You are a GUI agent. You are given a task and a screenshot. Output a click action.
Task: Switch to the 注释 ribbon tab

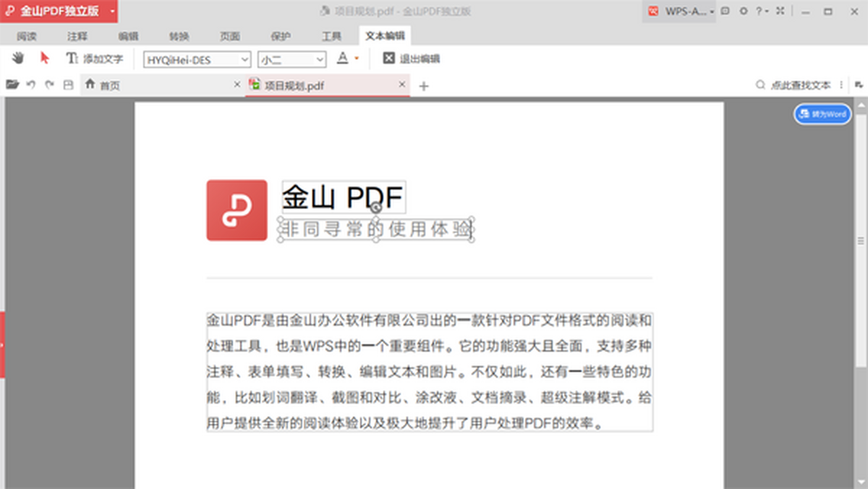[x=77, y=37]
